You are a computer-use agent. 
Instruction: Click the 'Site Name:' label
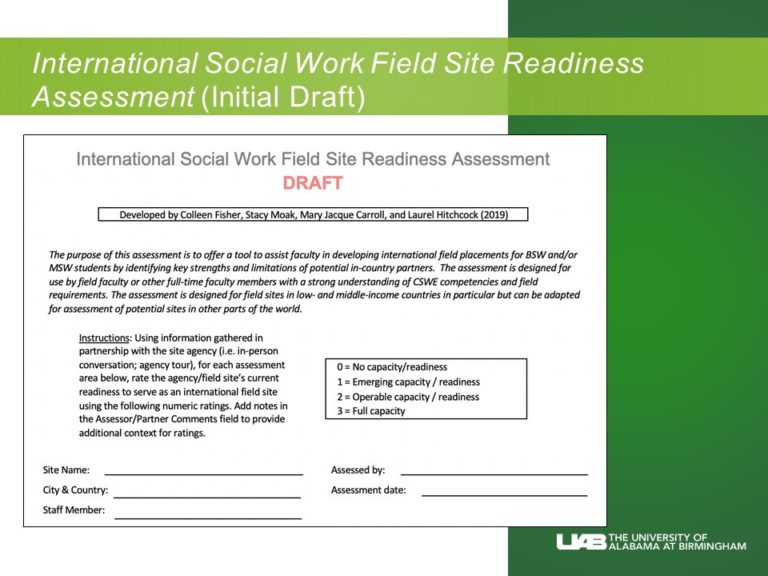[x=66, y=470]
